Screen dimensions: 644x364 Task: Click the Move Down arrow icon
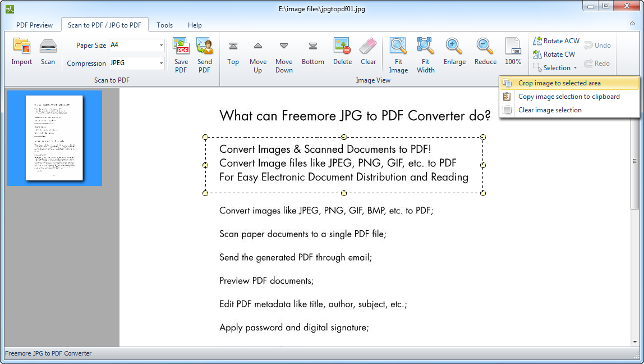click(284, 46)
